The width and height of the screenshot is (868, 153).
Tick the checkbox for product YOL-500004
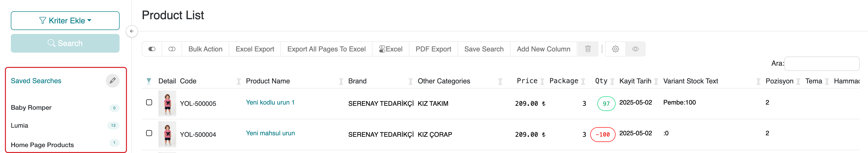pos(149,133)
